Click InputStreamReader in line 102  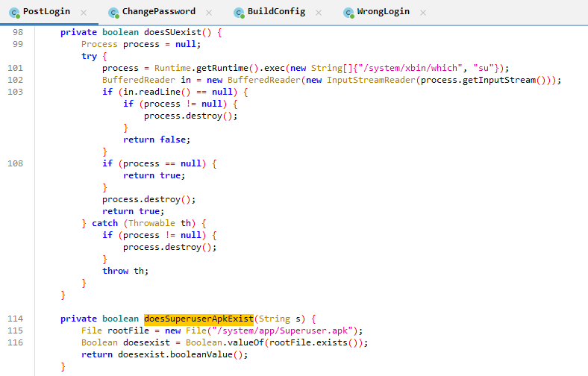371,81
